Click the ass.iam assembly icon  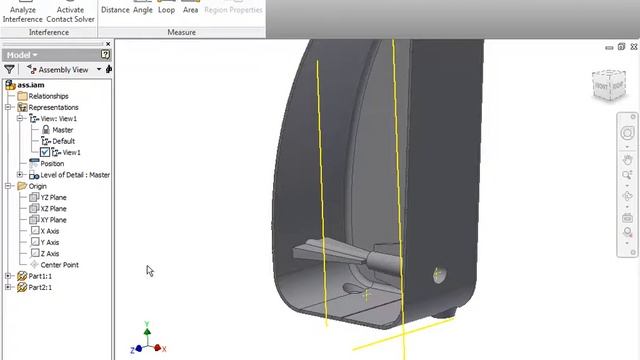[10, 85]
